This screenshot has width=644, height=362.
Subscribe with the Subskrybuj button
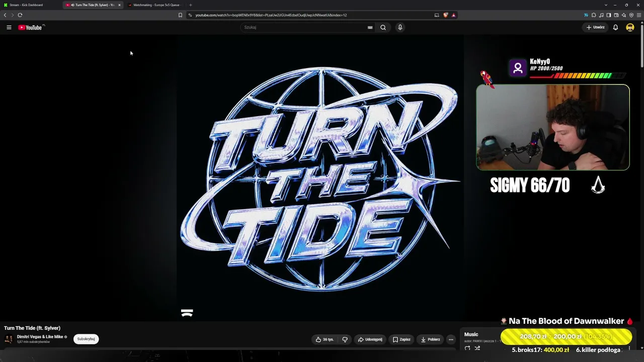86,339
